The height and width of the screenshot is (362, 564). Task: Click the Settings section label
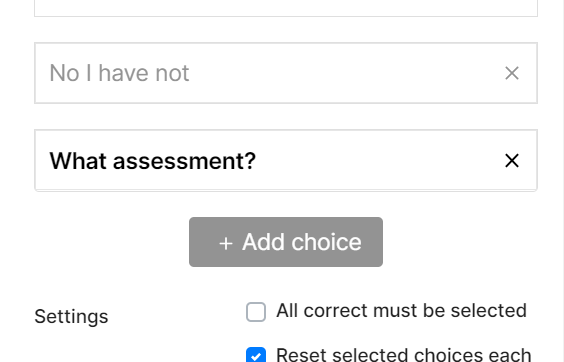pos(71,317)
